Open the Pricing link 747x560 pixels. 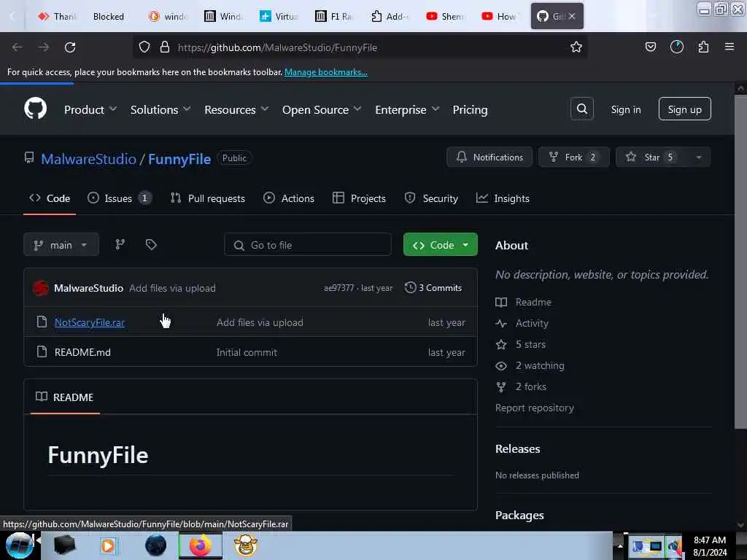(x=470, y=109)
